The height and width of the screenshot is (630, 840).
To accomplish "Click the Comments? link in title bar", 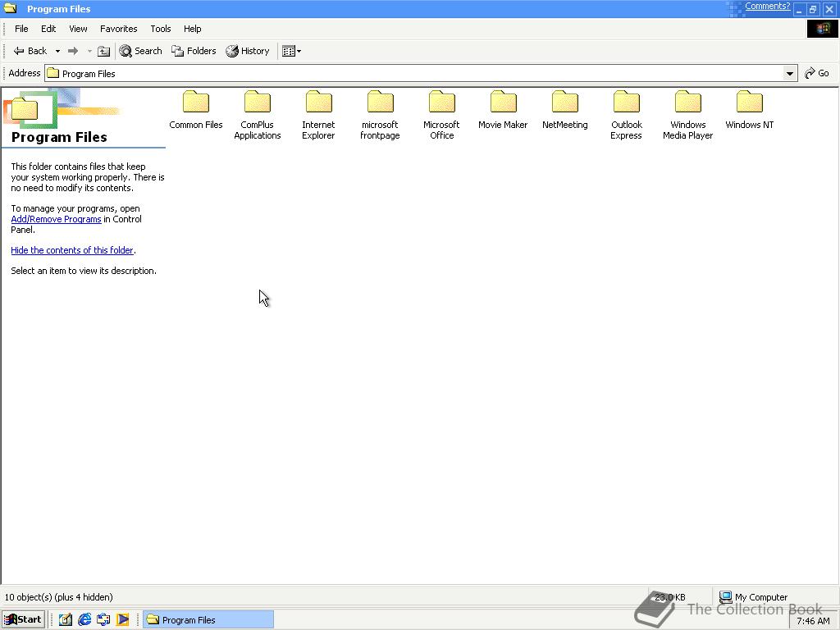I will 767,6.
